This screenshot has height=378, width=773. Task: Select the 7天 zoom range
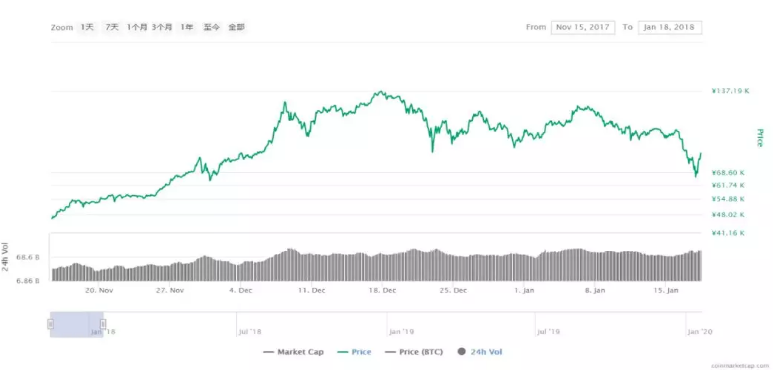pyautogui.click(x=112, y=28)
